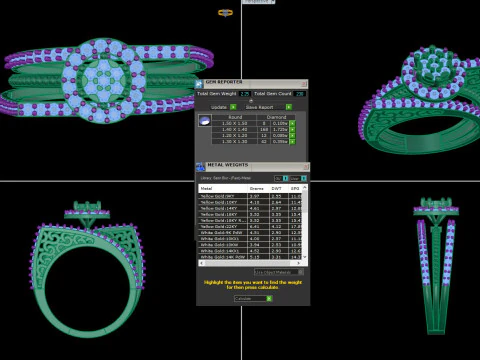Screen dimensions: 480x360
Task: Click green select button for 1.50 X 1.50 gems
Action: 292,123
